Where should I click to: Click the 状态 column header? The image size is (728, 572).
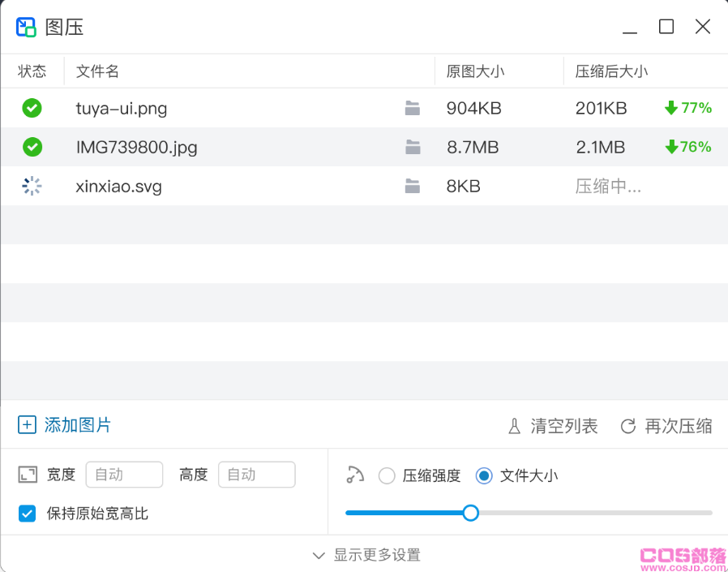click(x=32, y=71)
